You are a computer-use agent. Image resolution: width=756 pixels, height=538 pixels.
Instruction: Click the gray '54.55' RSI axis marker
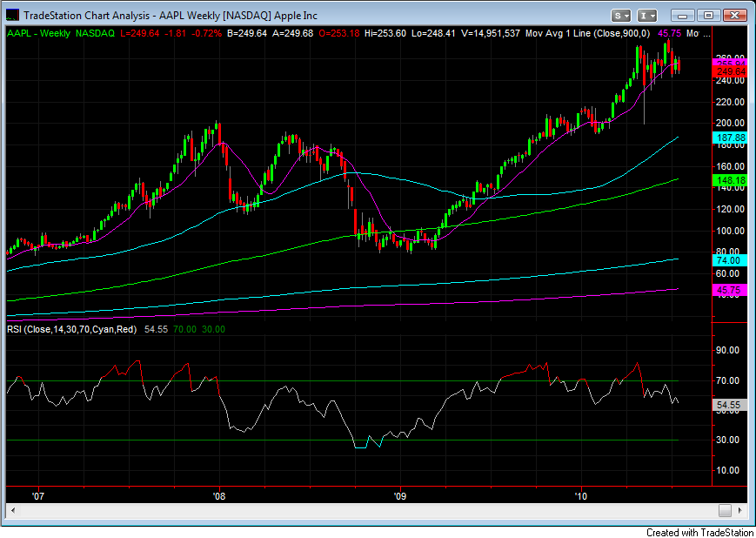[730, 405]
